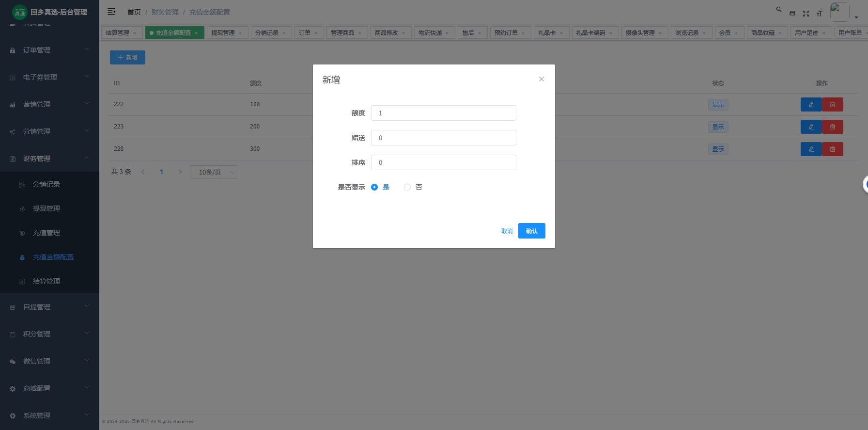This screenshot has height=430, width=868.
Task: Click into the 赠送 input field
Action: 443,138
